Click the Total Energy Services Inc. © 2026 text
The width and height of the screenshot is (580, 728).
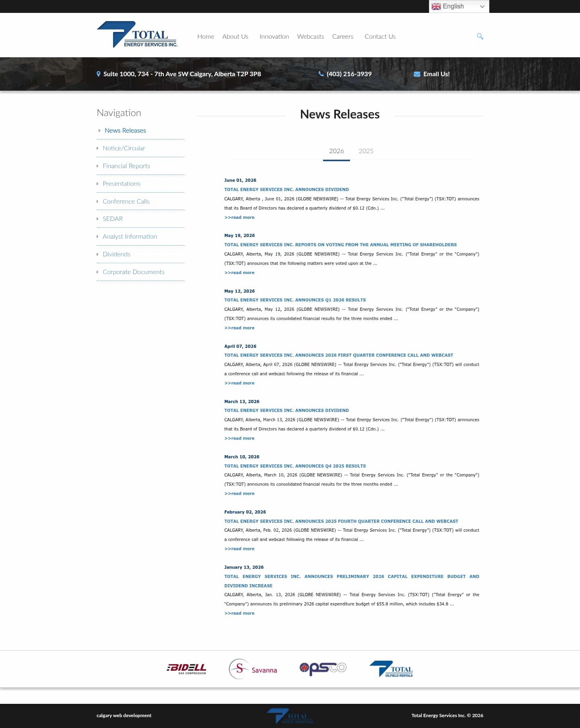click(447, 716)
